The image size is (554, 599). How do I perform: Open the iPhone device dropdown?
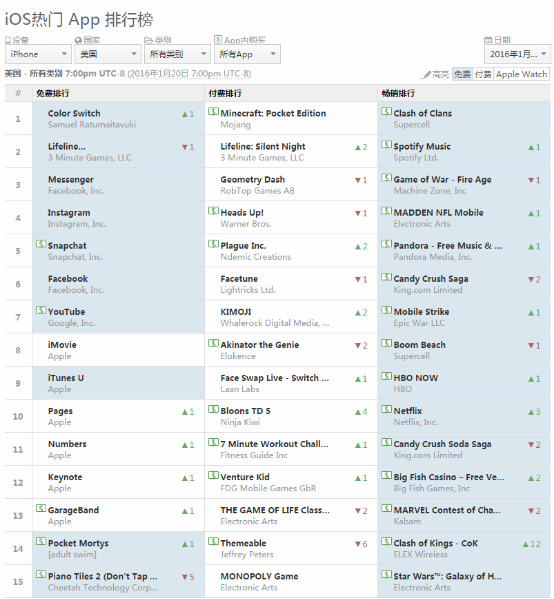pos(38,54)
